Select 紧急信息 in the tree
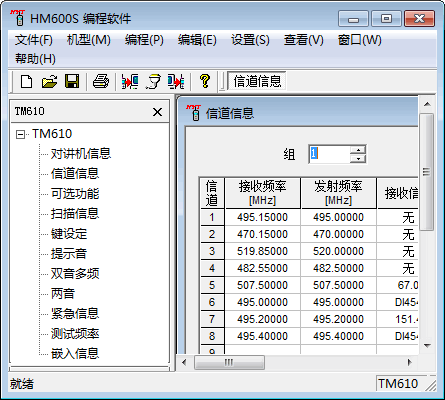This screenshot has height=400, width=445. coord(75,314)
